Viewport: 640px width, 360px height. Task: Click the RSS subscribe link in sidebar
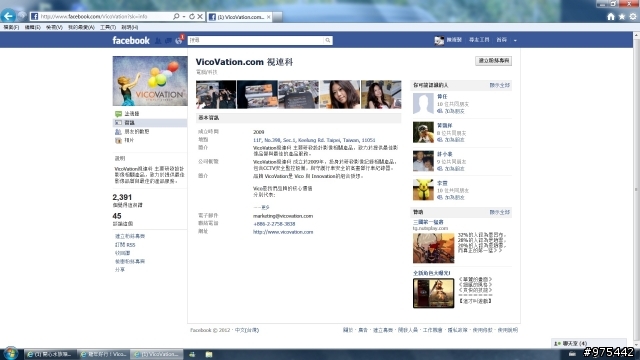coord(125,244)
